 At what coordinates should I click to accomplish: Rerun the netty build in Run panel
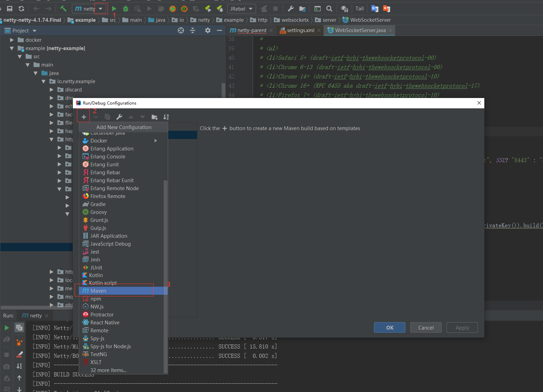[x=7, y=328]
